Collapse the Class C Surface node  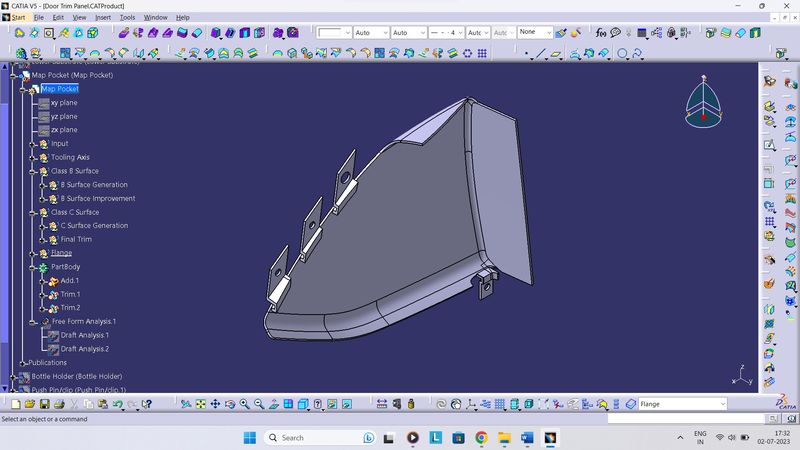pos(33,213)
